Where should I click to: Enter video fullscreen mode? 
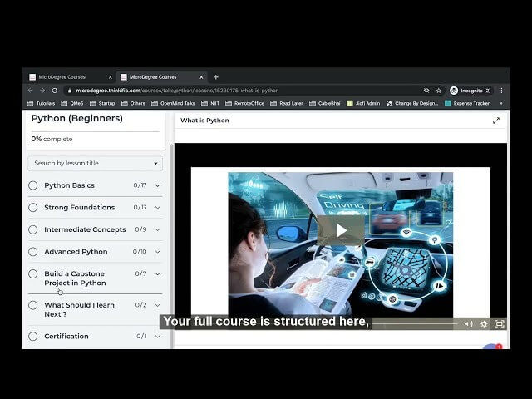pos(499,323)
